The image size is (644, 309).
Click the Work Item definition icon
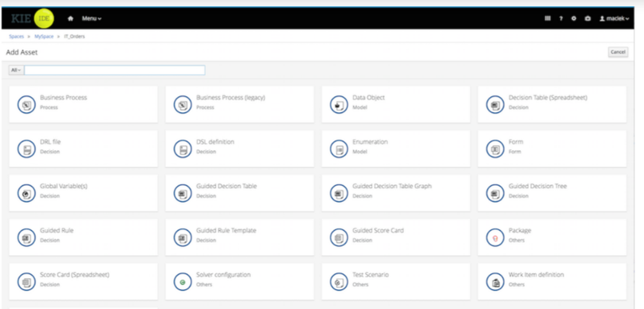coord(495,282)
